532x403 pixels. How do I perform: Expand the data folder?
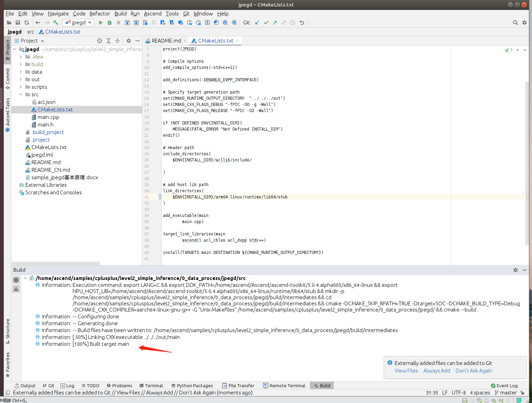coord(21,72)
